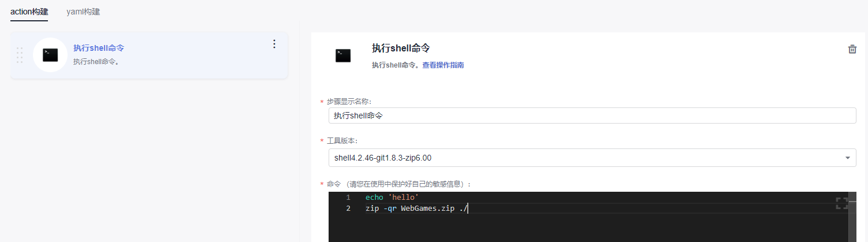The image size is (868, 242).
Task: Click the dropdown arrow for tool version
Action: [x=847, y=158]
